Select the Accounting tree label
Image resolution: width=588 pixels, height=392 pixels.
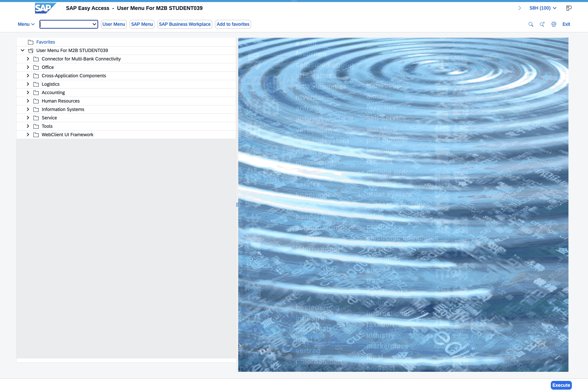[x=53, y=92]
